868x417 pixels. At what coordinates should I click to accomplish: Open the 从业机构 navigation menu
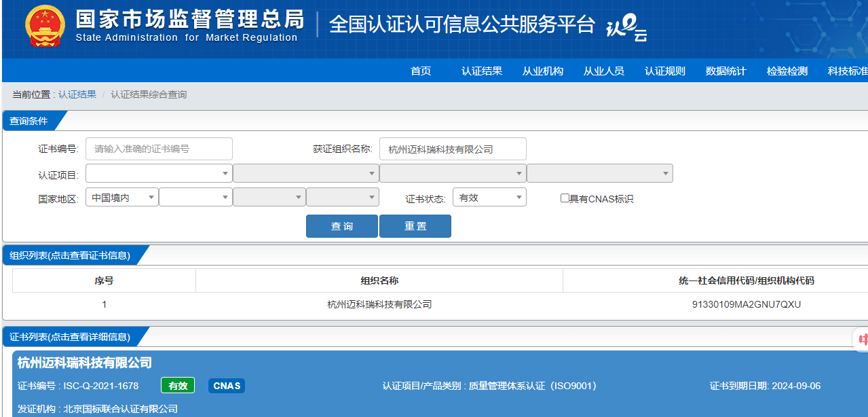pos(543,71)
